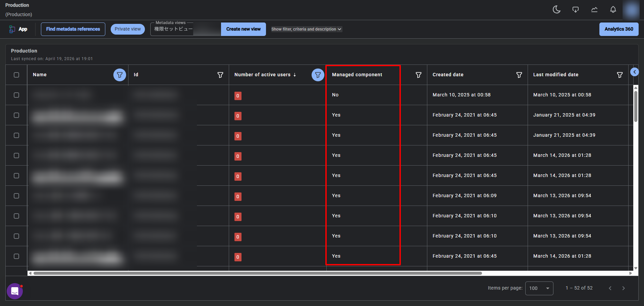Open filter on Id column

tap(220, 75)
